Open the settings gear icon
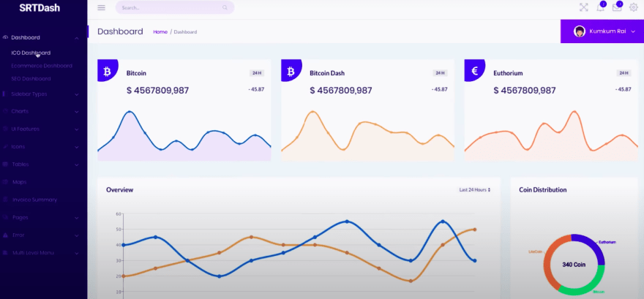644x299 pixels. pyautogui.click(x=633, y=7)
